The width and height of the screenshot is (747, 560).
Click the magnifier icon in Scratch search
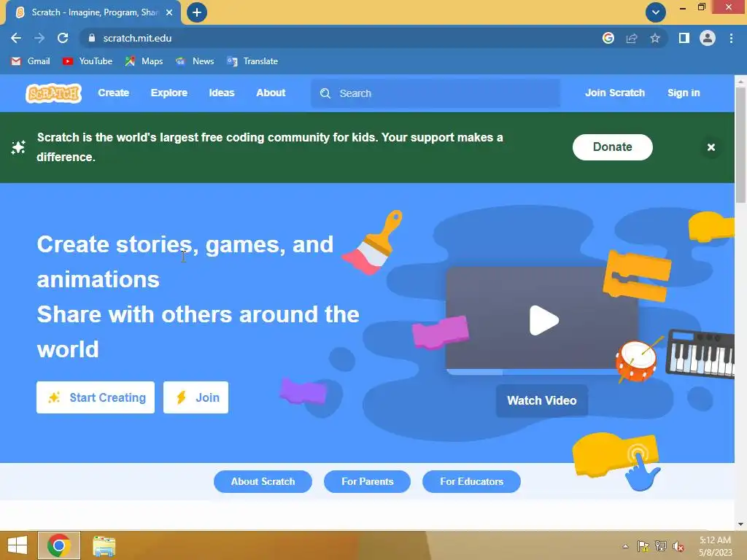(325, 93)
